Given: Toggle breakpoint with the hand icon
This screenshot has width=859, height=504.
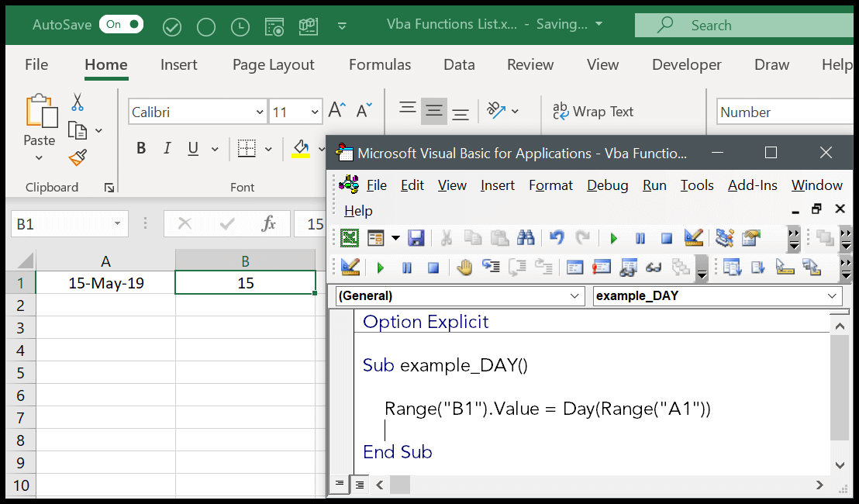Looking at the screenshot, I should point(464,268).
